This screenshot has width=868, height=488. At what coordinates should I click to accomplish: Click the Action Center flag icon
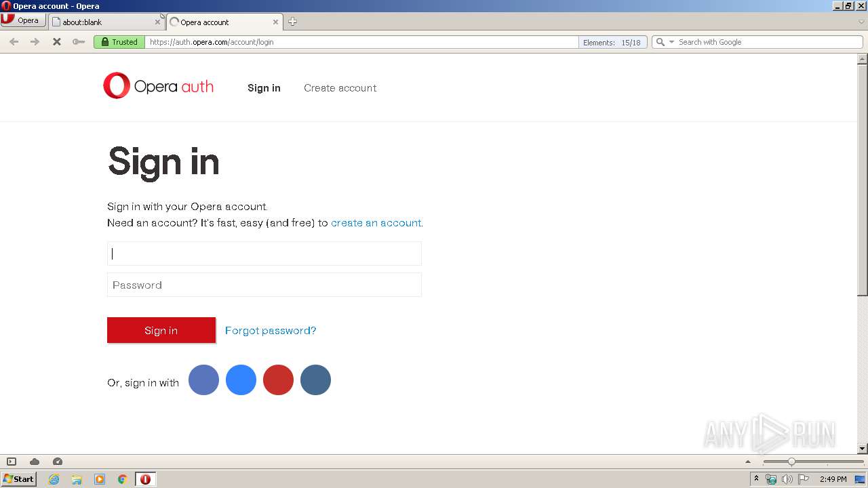pyautogui.click(x=804, y=479)
